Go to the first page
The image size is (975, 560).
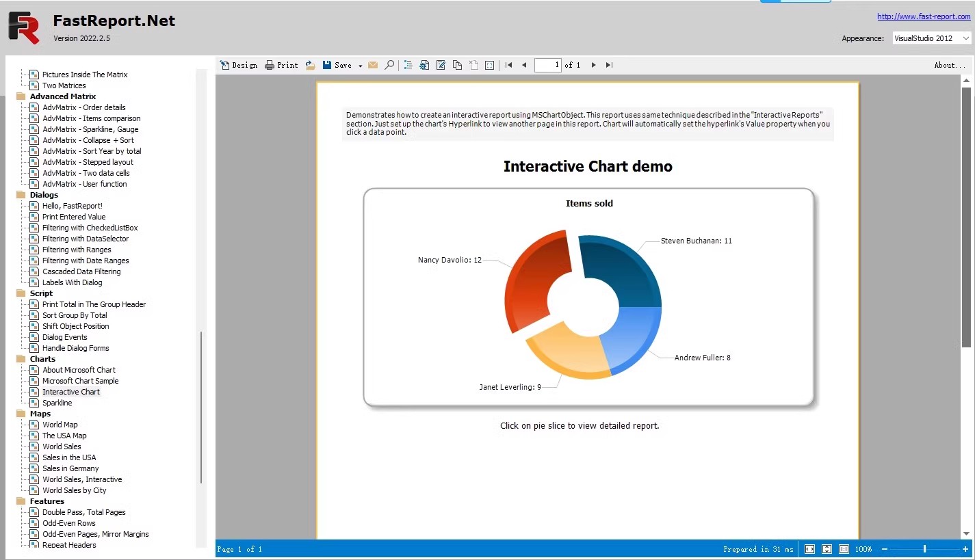pyautogui.click(x=508, y=65)
